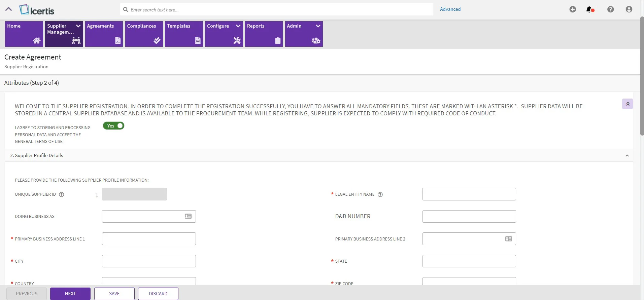Collapse the Supplier Profile Details section
Viewport: 644px width, 300px height.
[627, 155]
